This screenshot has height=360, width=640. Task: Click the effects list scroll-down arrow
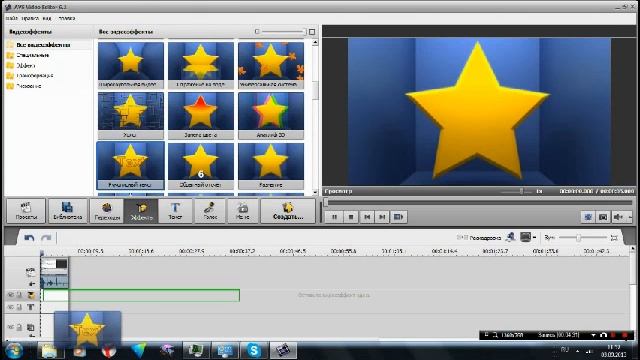coord(315,192)
